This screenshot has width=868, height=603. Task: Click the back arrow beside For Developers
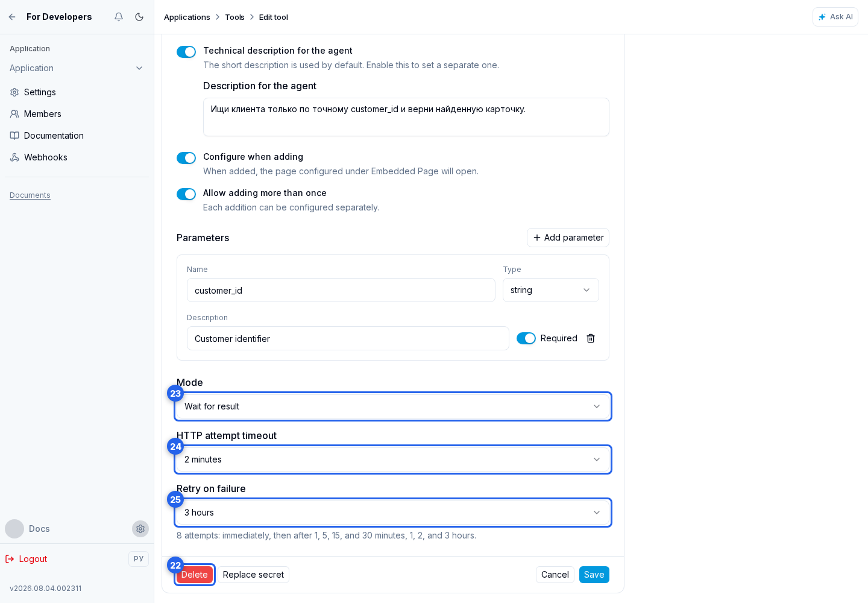click(x=12, y=17)
